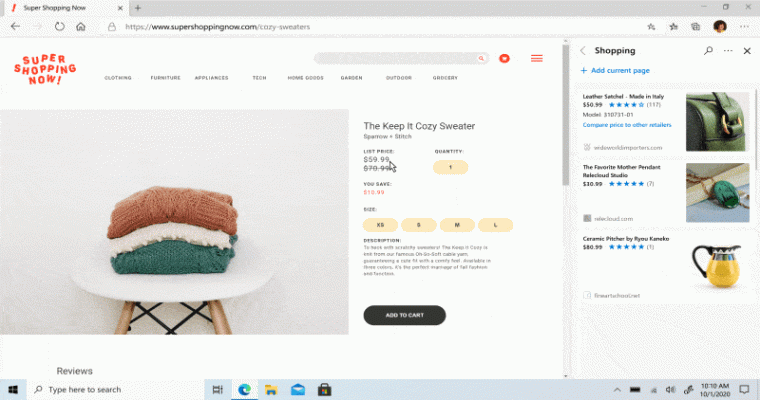
Task: Open the Clothing category
Action: (118, 78)
